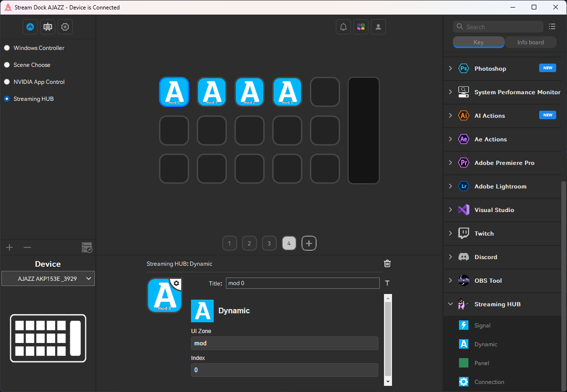Click the key preview icon with gear overlay
Screen dimensions: 567x392
165,295
